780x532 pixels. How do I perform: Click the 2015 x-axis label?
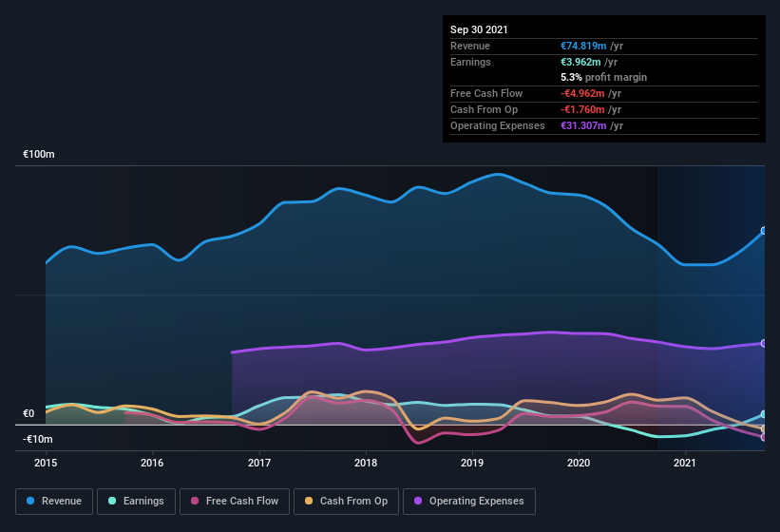point(46,463)
